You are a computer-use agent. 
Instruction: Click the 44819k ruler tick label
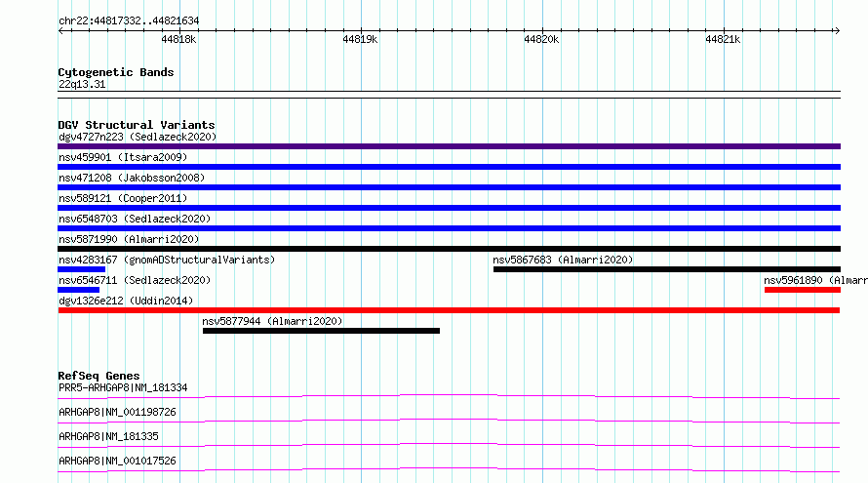[360, 39]
